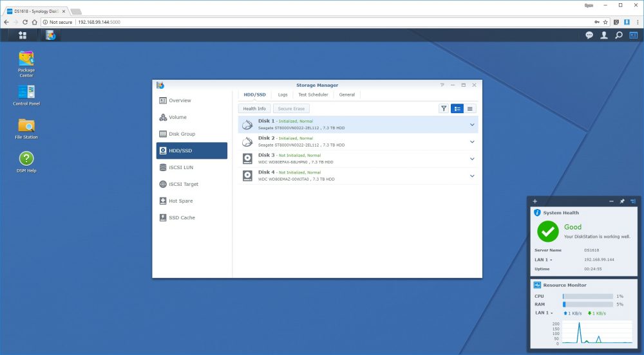Click the Health Info button

coord(254,109)
